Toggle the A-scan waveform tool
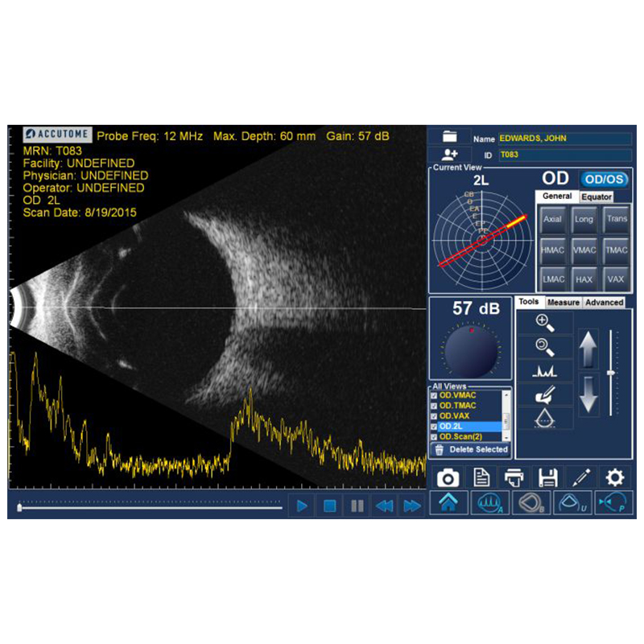Screen dimensions: 644x644 pyautogui.click(x=545, y=371)
